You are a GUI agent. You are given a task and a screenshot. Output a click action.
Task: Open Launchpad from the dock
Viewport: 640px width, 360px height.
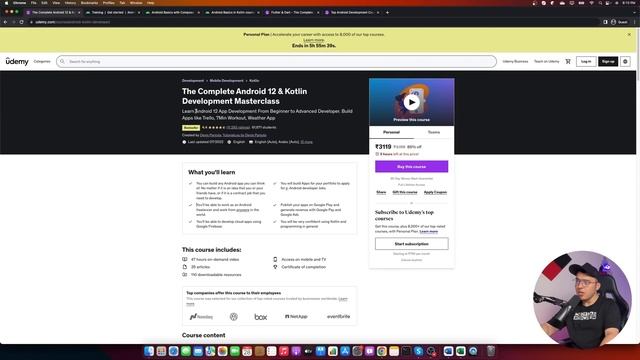pos(161,351)
